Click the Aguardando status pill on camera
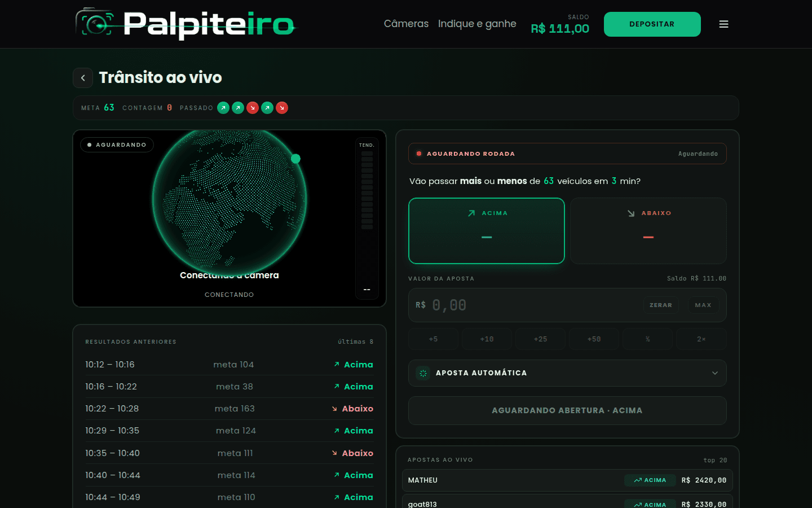 click(x=117, y=145)
